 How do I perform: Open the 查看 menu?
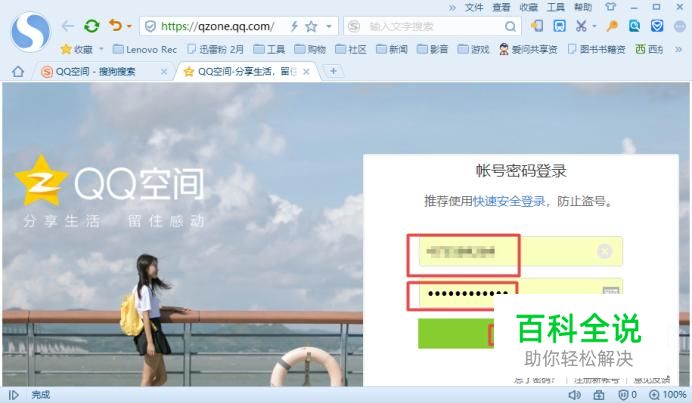[501, 8]
